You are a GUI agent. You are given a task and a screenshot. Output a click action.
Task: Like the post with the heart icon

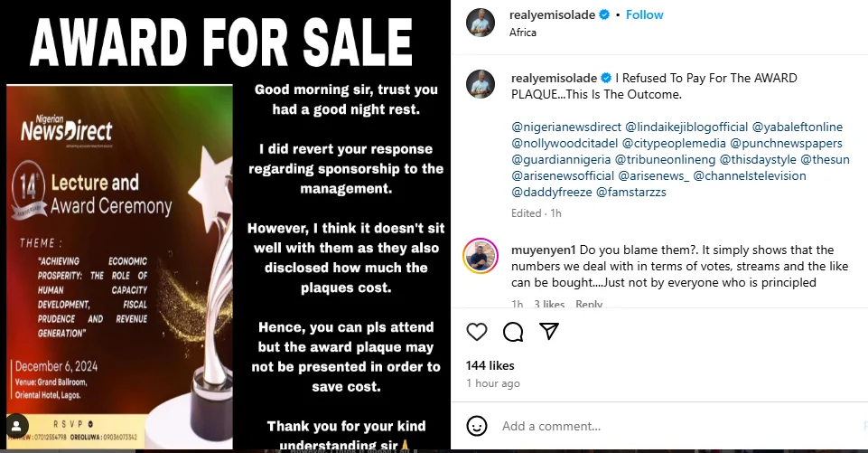(478, 333)
